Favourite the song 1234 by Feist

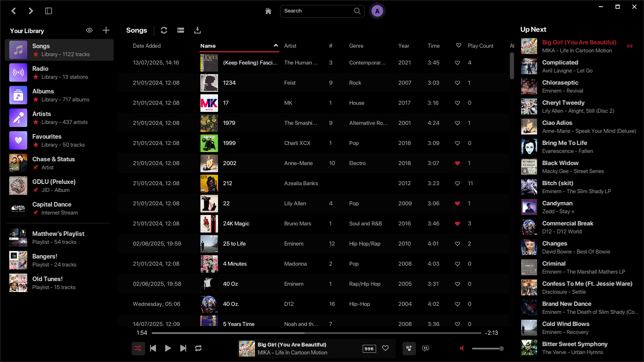point(457,83)
